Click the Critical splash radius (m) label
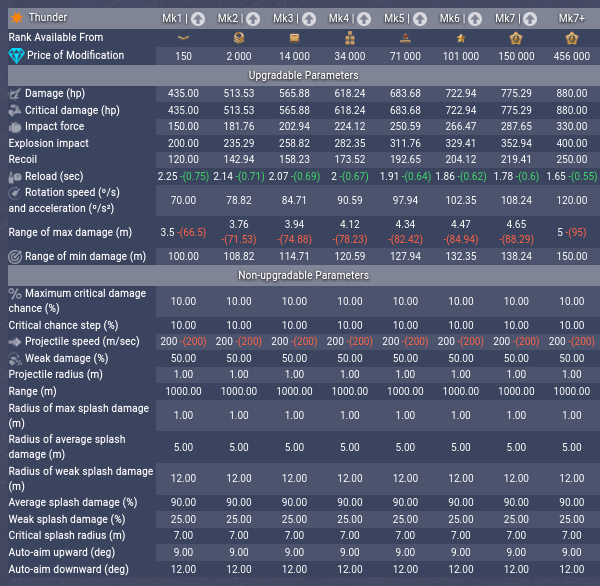600x586 pixels. pyautogui.click(x=67, y=535)
